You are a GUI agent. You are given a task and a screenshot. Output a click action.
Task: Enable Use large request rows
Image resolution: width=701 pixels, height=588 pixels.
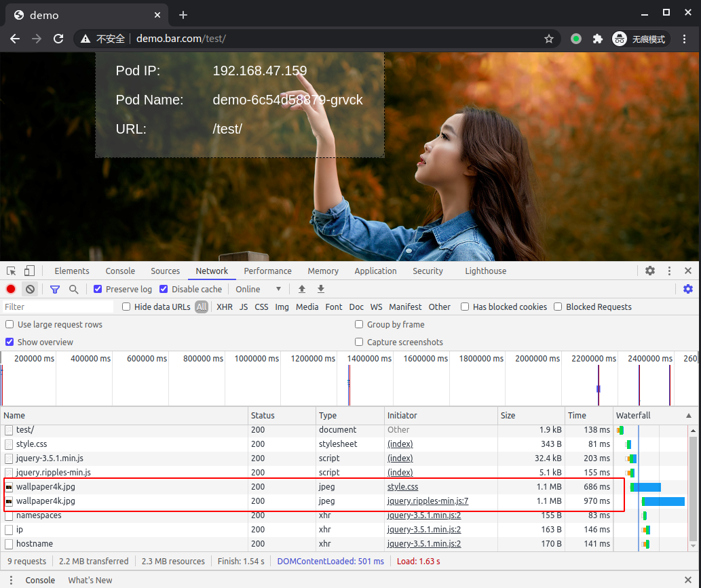[10, 324]
